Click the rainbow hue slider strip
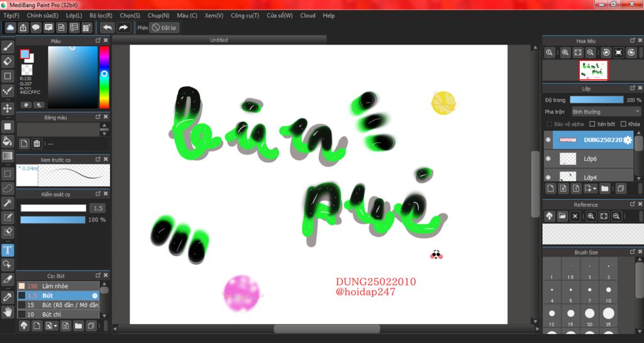Image resolution: width=644 pixels, height=343 pixels. (x=104, y=77)
